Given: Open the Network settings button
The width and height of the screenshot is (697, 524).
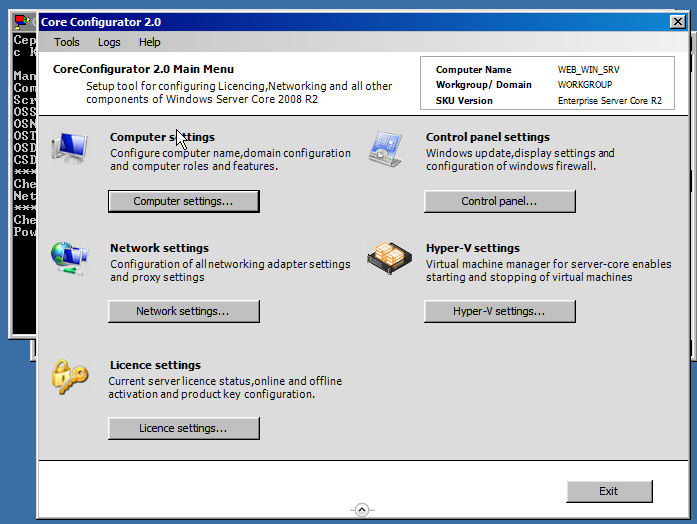Looking at the screenshot, I should [x=184, y=311].
